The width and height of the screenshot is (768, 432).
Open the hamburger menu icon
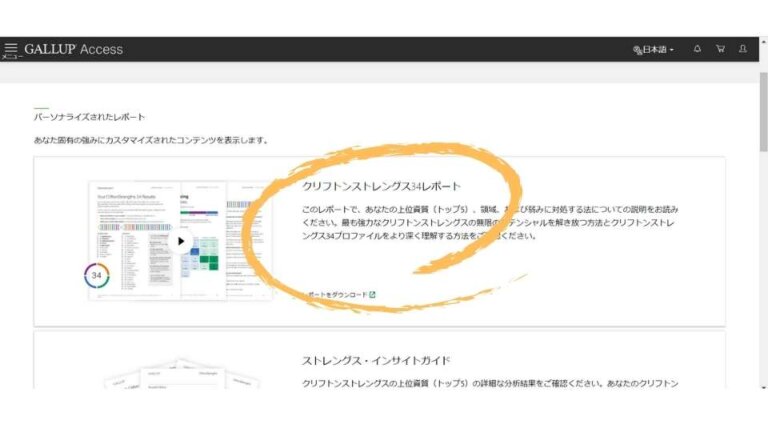click(x=11, y=47)
